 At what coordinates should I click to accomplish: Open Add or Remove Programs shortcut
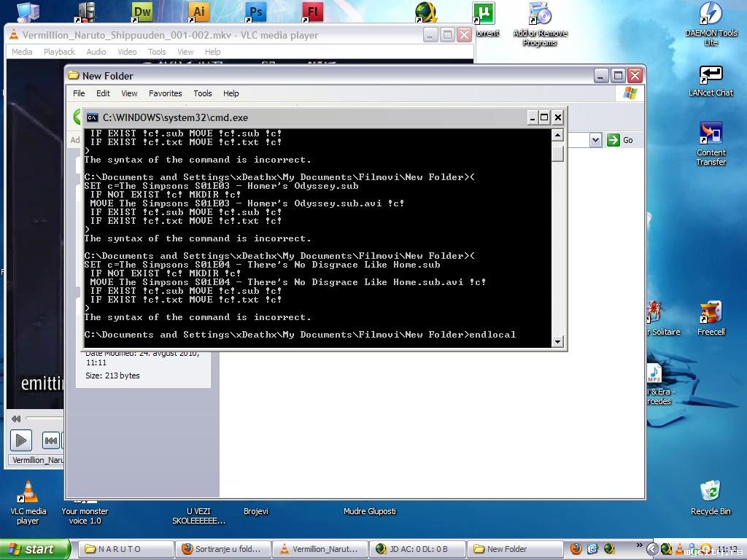coord(541,24)
